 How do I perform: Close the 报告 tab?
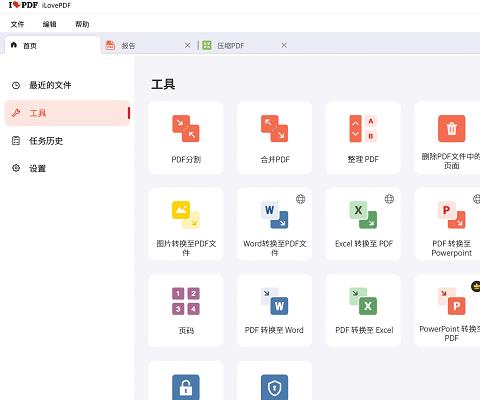click(x=188, y=45)
